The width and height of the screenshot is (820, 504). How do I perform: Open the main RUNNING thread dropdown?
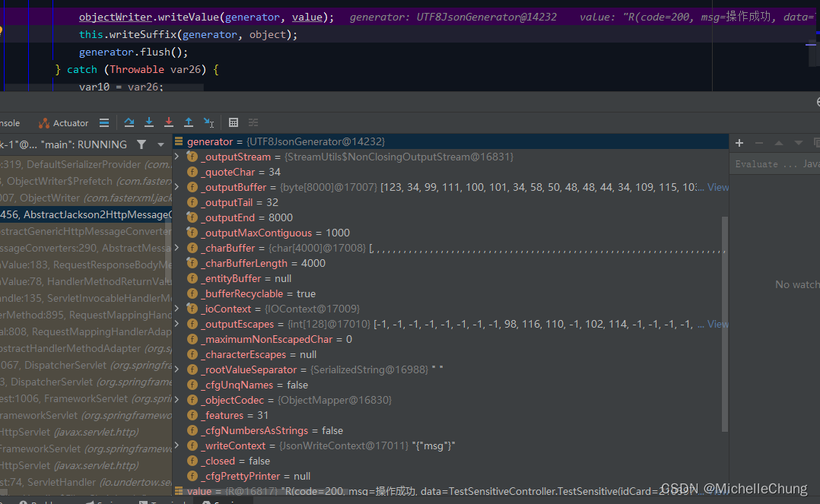point(160,144)
